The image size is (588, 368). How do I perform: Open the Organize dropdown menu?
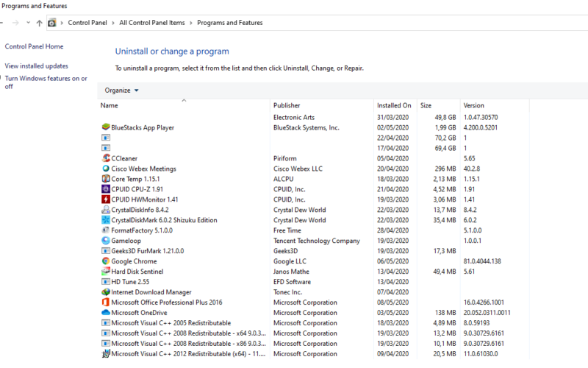tap(121, 90)
